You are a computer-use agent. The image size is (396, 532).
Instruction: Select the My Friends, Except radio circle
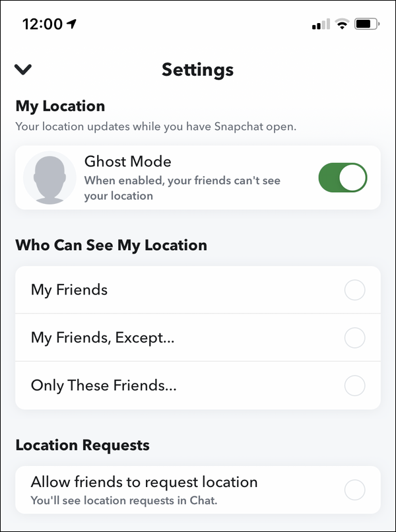(354, 338)
